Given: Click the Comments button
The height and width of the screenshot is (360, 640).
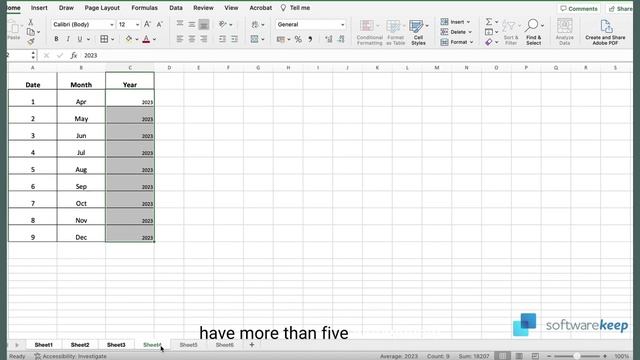Looking at the screenshot, I should 579,9.
